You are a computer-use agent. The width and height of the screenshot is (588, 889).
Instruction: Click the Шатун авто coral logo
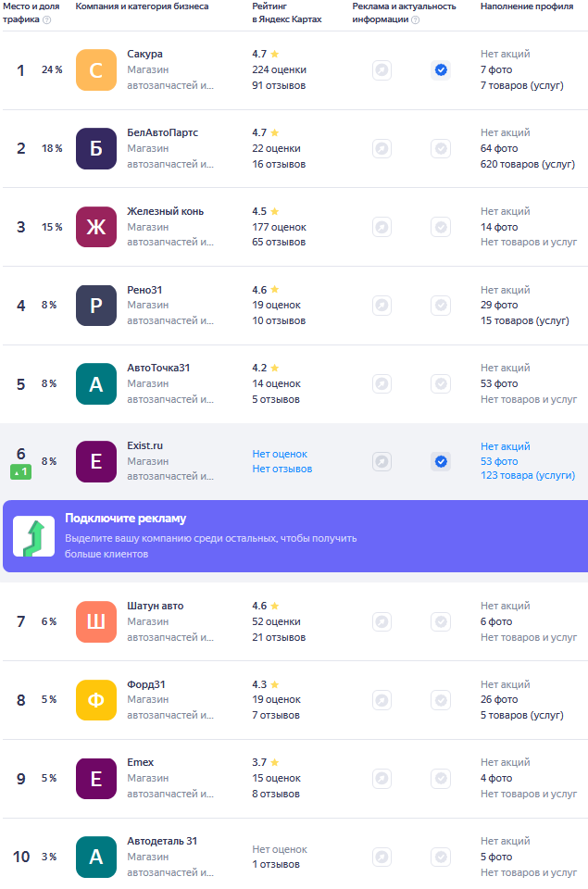pyautogui.click(x=95, y=621)
